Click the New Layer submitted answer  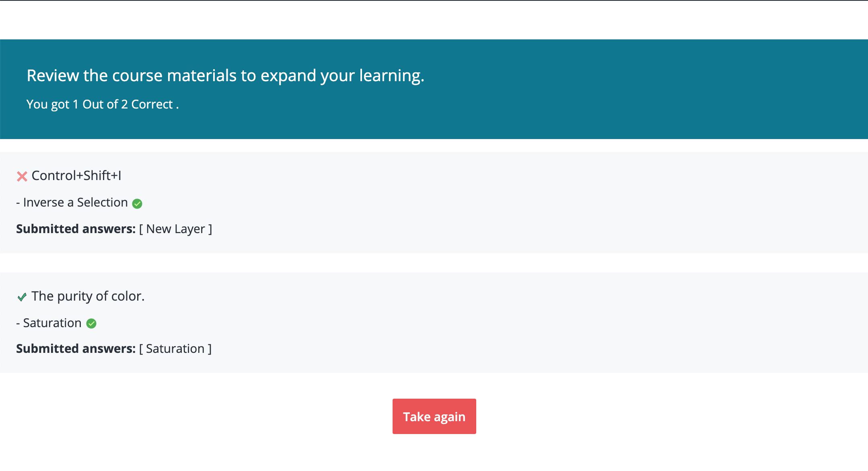click(x=175, y=229)
